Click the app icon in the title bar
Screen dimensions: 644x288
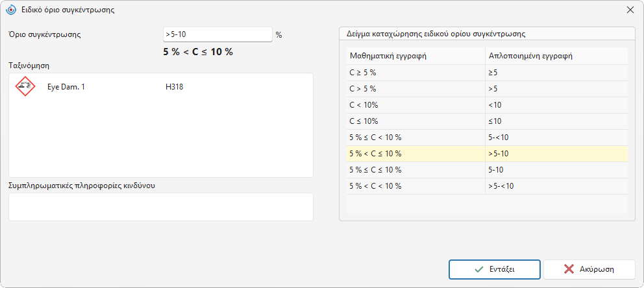[11, 10]
